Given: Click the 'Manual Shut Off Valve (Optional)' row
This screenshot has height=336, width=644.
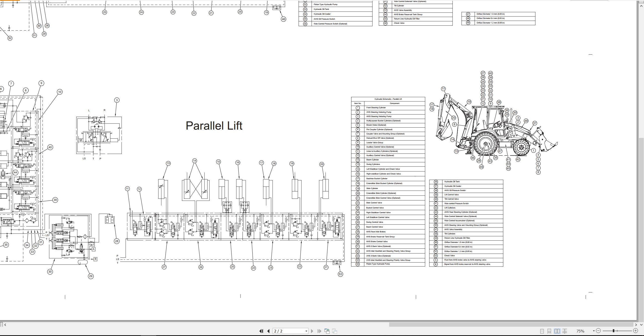Looking at the screenshot, I should [388, 138].
